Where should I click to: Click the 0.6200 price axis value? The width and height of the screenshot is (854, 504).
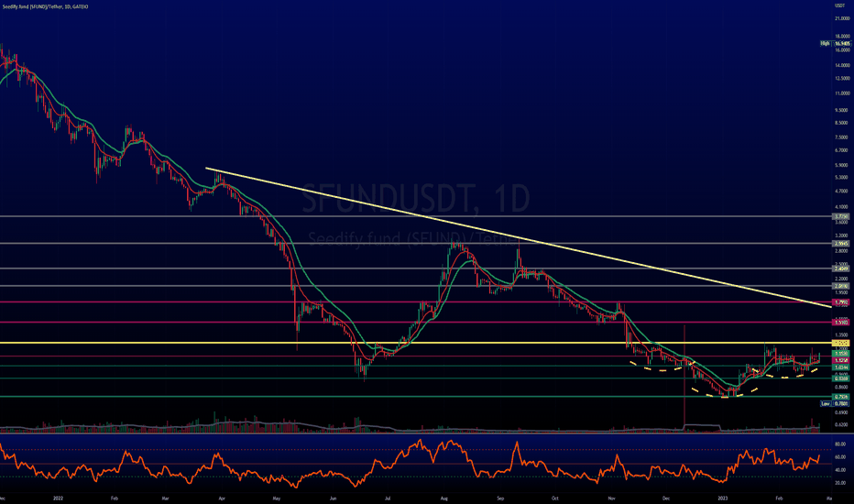(x=841, y=424)
